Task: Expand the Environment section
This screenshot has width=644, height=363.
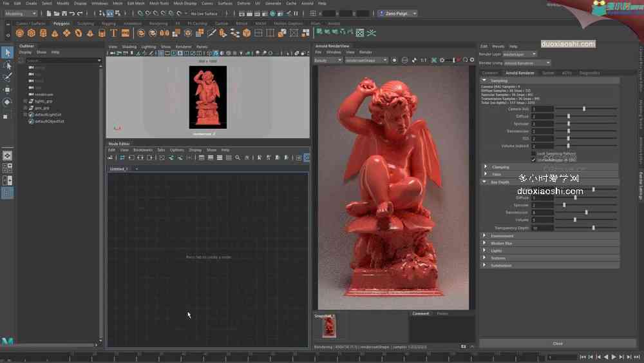Action: coord(484,235)
